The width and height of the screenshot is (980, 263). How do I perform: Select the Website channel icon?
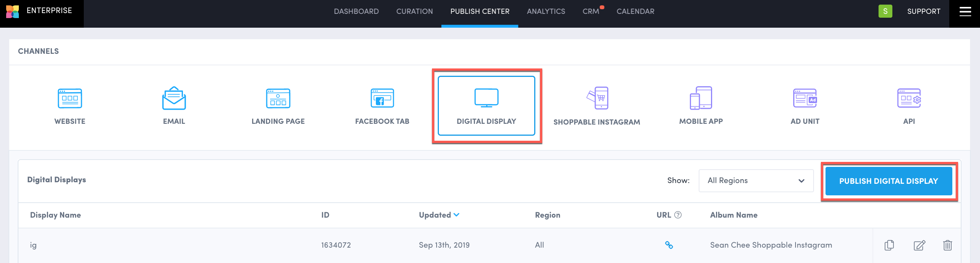click(70, 98)
